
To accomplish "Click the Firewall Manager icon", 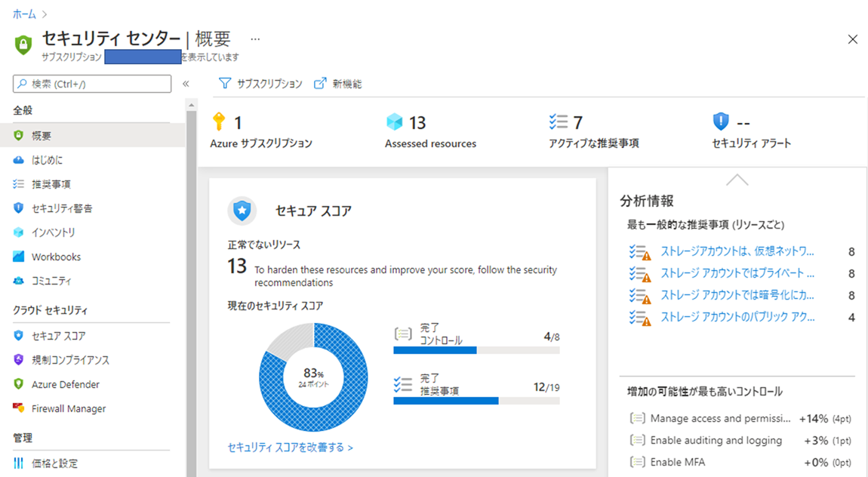I will [x=19, y=408].
